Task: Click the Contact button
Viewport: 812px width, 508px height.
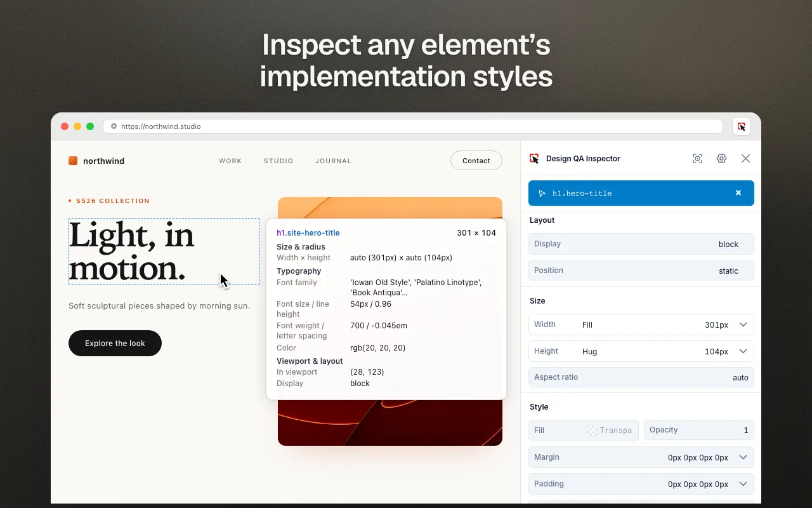Action: [476, 161]
